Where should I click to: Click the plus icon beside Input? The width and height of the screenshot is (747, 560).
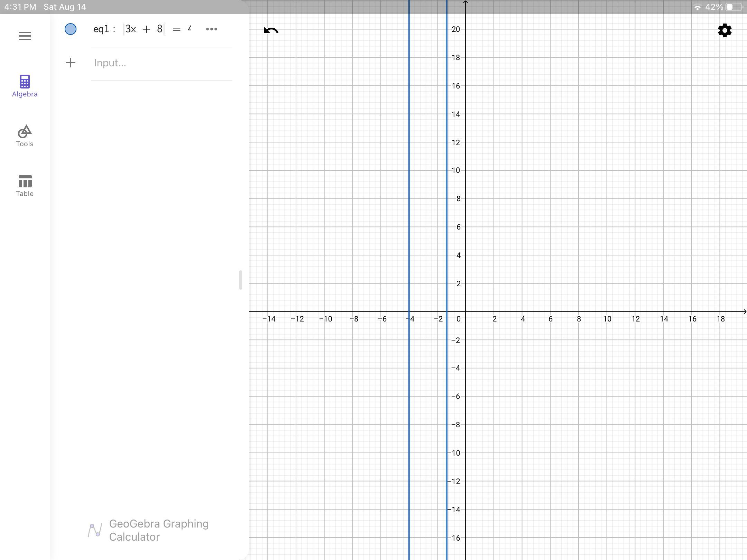coord(71,63)
